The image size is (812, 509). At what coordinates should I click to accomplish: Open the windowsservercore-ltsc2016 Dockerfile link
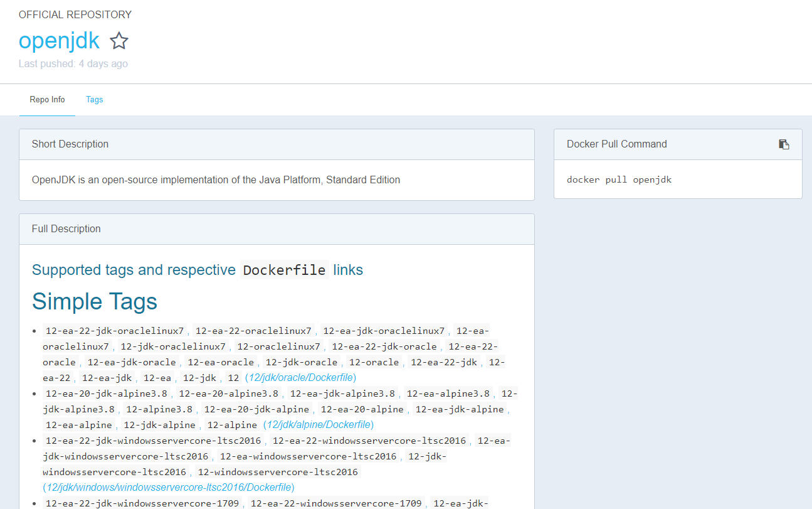click(168, 488)
